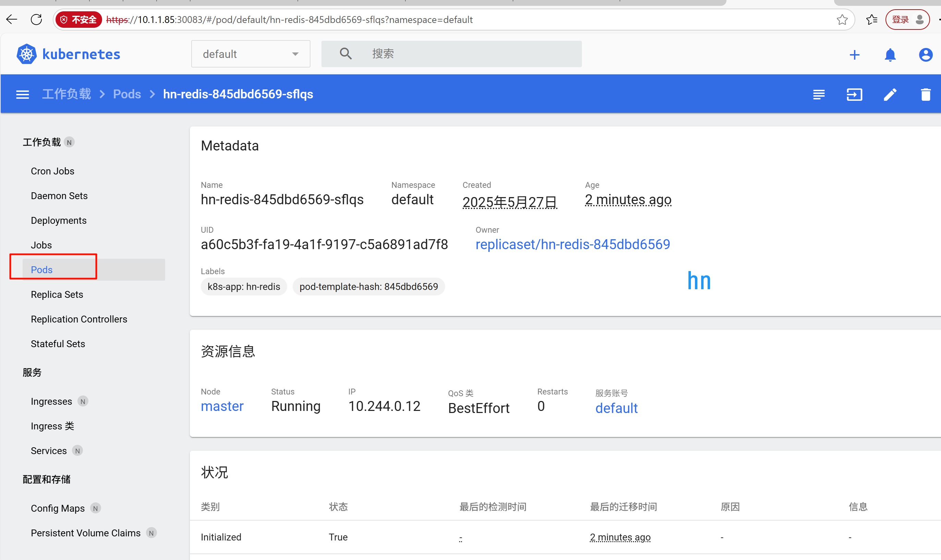The height and width of the screenshot is (560, 941).
Task: Toggle the hamburger navigation menu
Action: click(23, 94)
